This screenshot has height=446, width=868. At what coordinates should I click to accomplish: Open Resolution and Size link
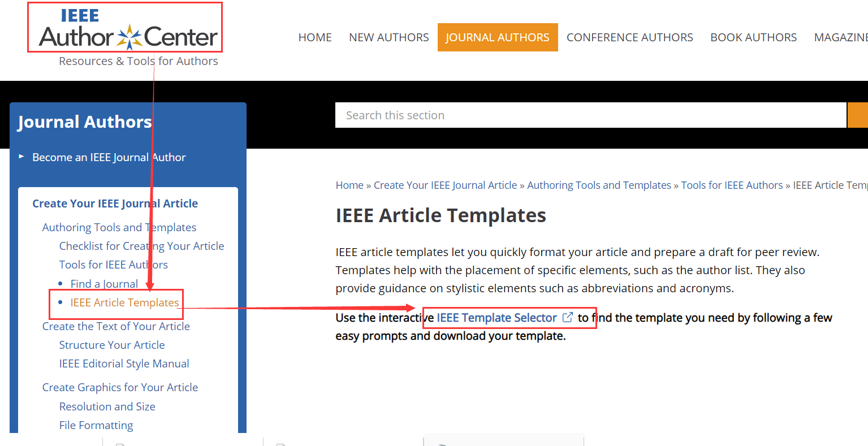pyautogui.click(x=107, y=406)
